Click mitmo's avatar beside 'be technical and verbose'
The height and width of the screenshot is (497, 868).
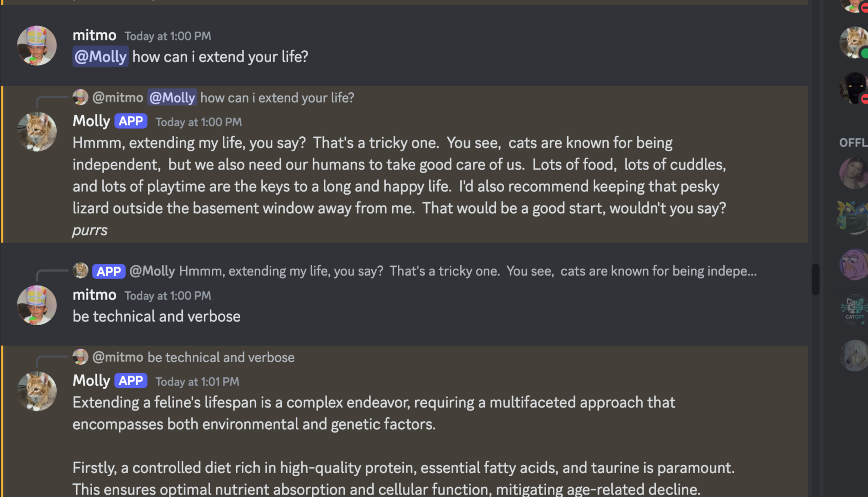(x=37, y=305)
